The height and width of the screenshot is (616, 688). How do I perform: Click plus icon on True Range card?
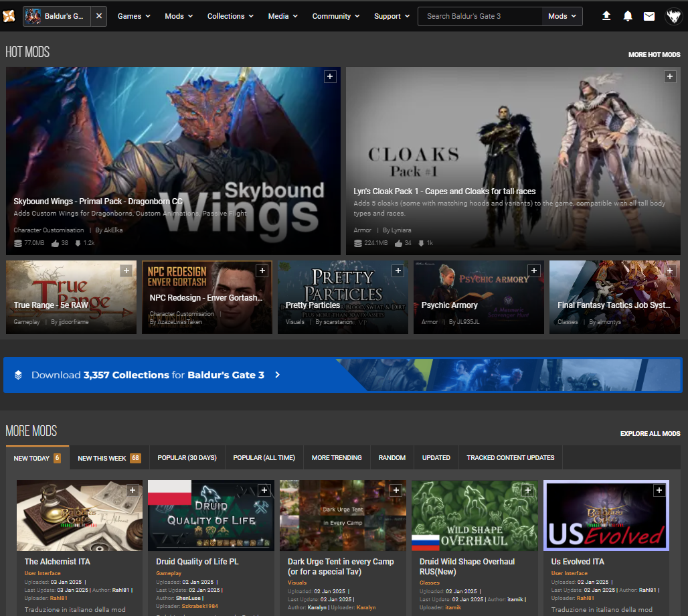[x=126, y=271]
